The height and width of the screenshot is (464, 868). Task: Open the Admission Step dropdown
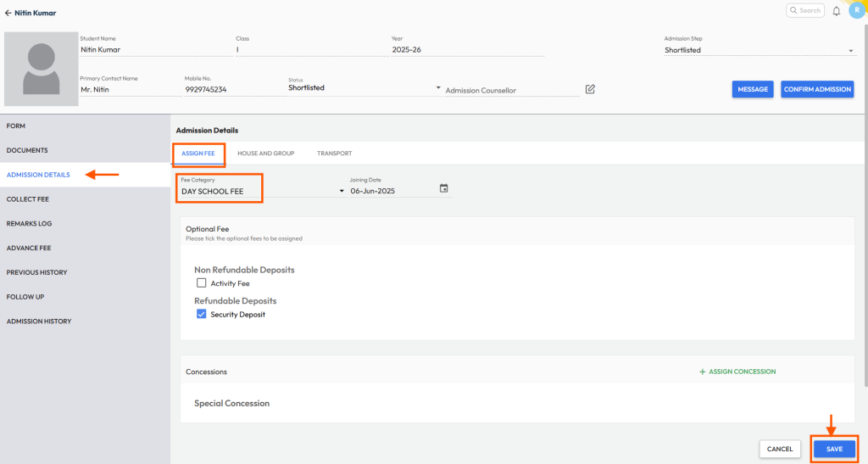pyautogui.click(x=759, y=50)
